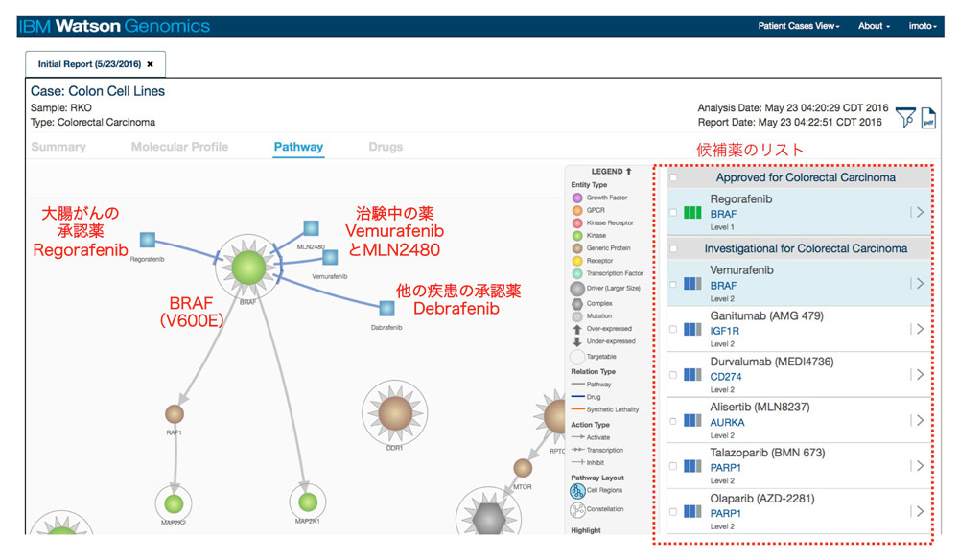Click the MAP2K1 kinase node

(308, 502)
